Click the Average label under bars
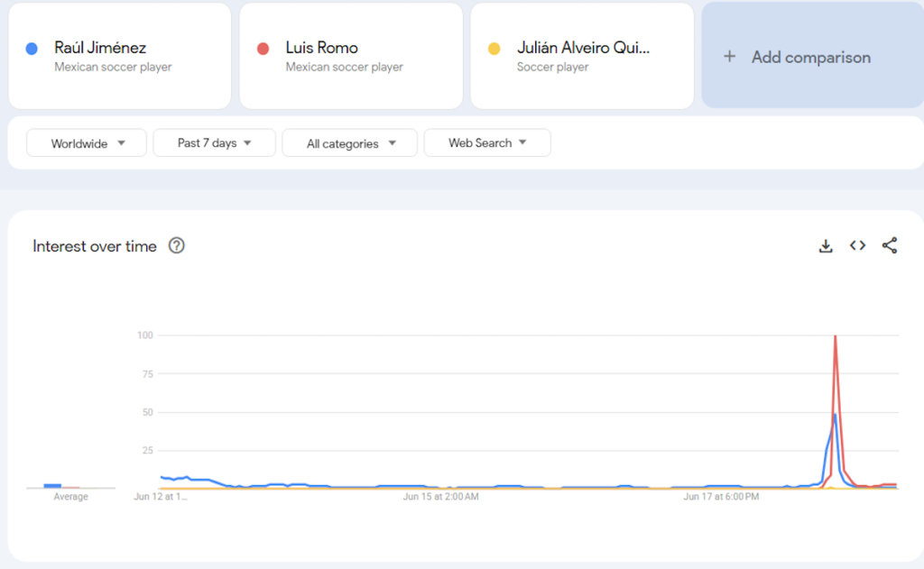Screen dimensions: 924x569 (70, 497)
